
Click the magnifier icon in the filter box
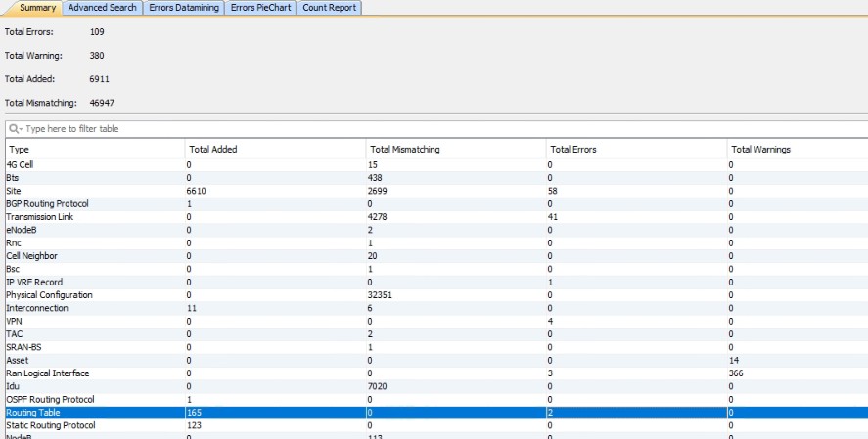point(15,129)
